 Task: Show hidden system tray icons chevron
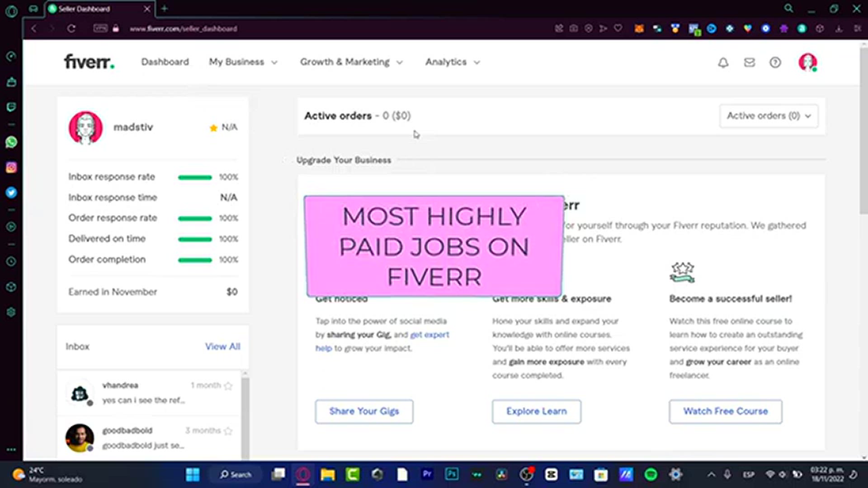[711, 474]
